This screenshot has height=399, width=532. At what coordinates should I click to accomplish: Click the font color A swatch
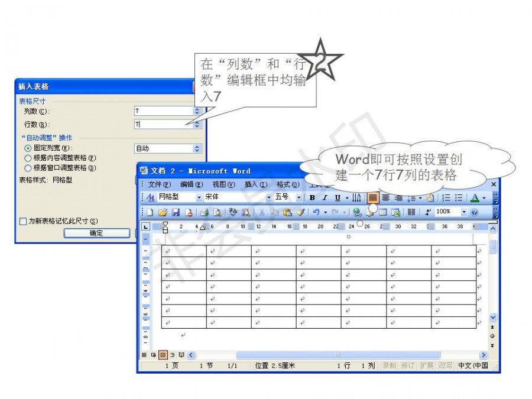tap(474, 197)
